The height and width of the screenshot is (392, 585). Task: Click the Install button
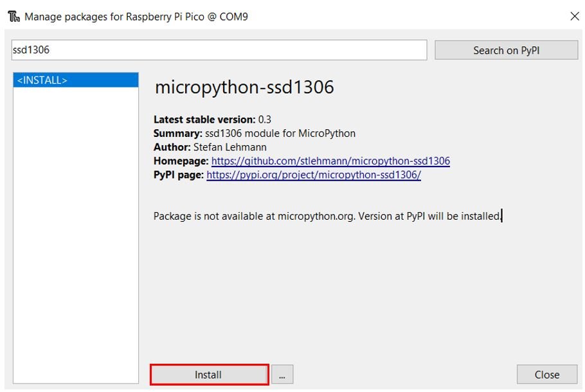click(x=209, y=375)
